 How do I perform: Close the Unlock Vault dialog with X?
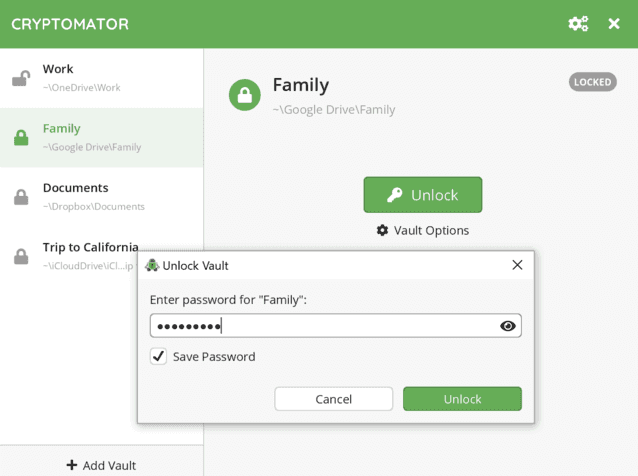click(x=517, y=265)
